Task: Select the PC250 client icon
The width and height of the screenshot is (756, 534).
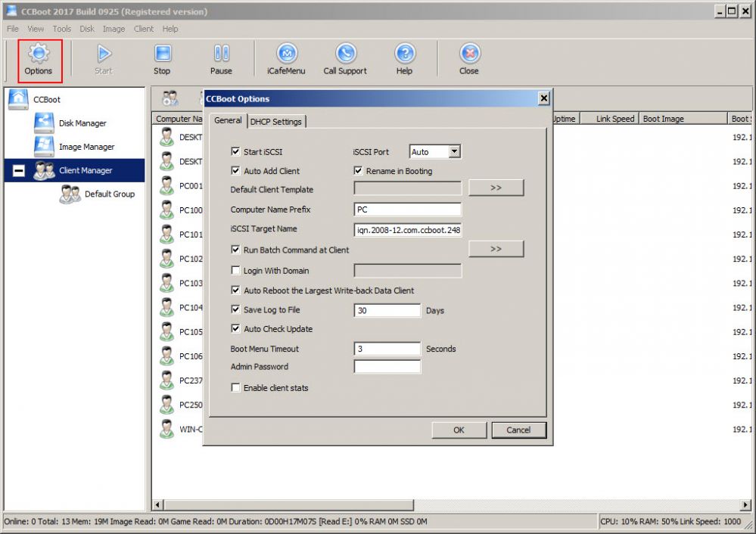Action: 166,405
